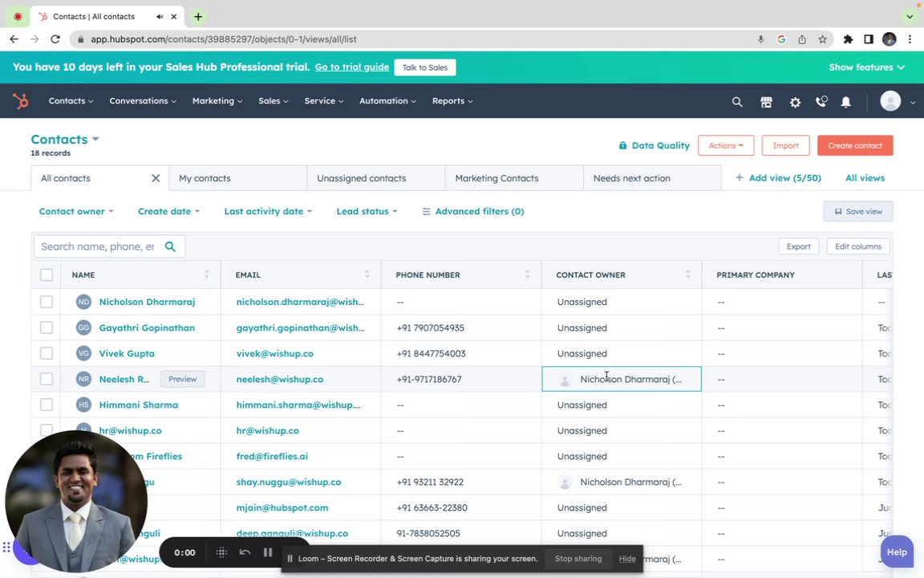924x578 pixels.
Task: Click the Talk to Sales button
Action: click(x=425, y=67)
